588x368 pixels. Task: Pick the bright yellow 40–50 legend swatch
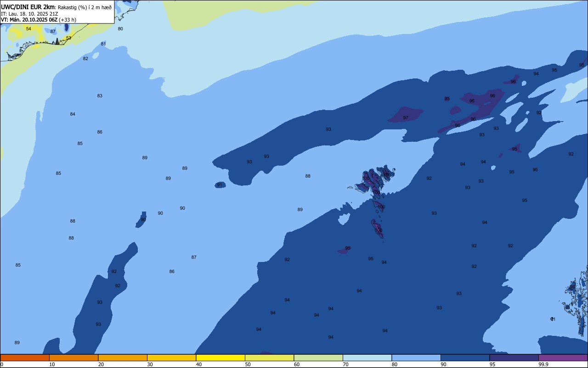pyautogui.click(x=220, y=357)
